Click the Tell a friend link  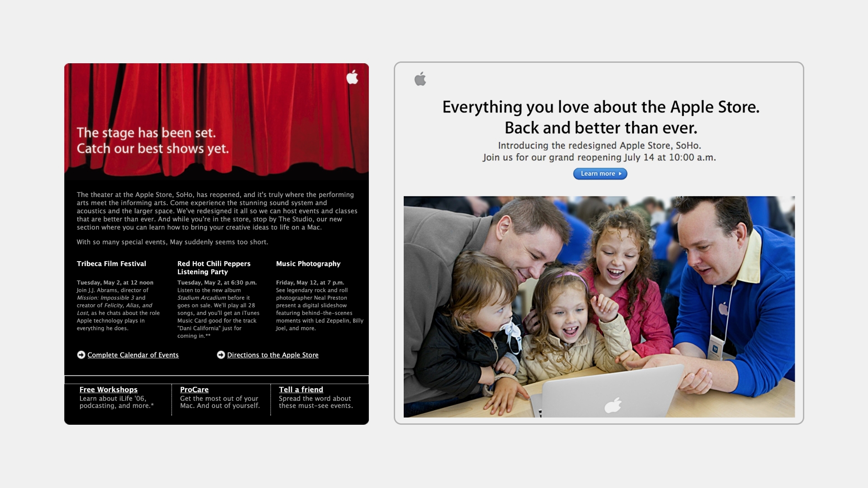[301, 389]
